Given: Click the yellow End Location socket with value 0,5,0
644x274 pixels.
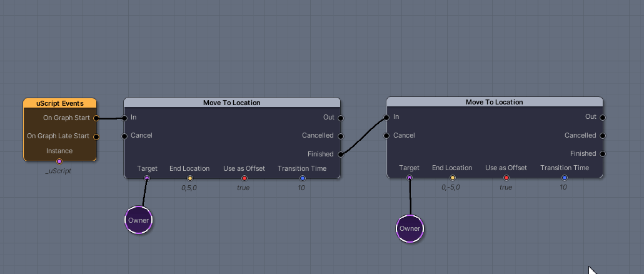Looking at the screenshot, I should (190, 178).
